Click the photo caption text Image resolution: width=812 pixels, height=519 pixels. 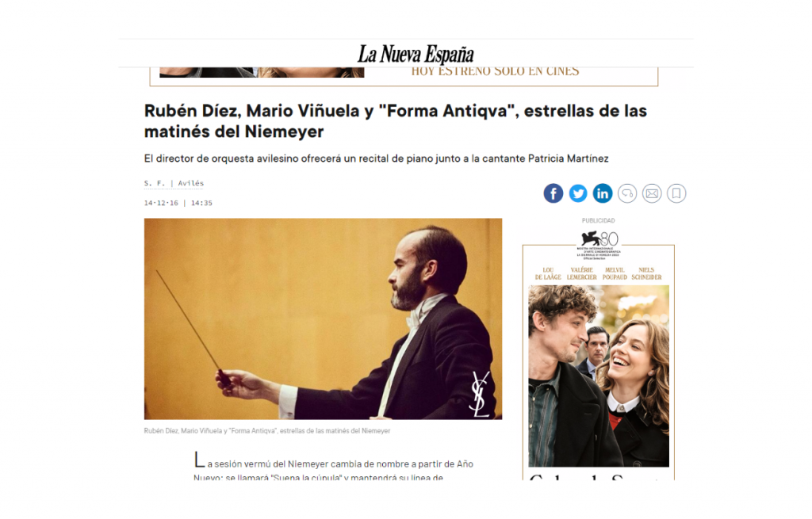267,430
